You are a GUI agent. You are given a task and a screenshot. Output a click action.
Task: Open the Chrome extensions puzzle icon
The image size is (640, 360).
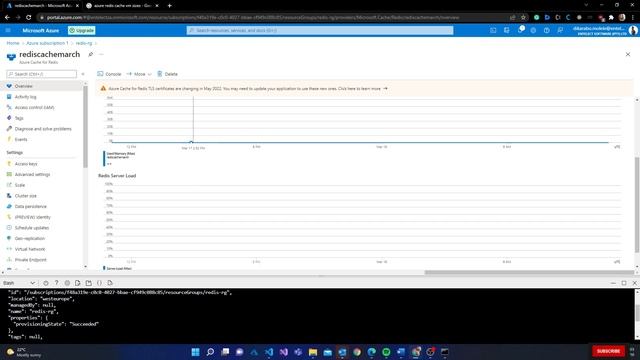tap(611, 18)
